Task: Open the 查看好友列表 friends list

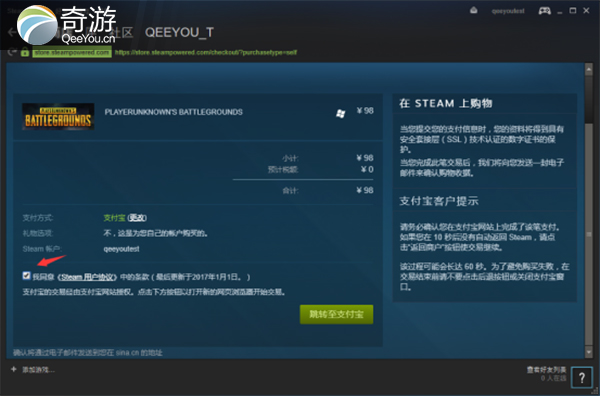Action: (546, 370)
